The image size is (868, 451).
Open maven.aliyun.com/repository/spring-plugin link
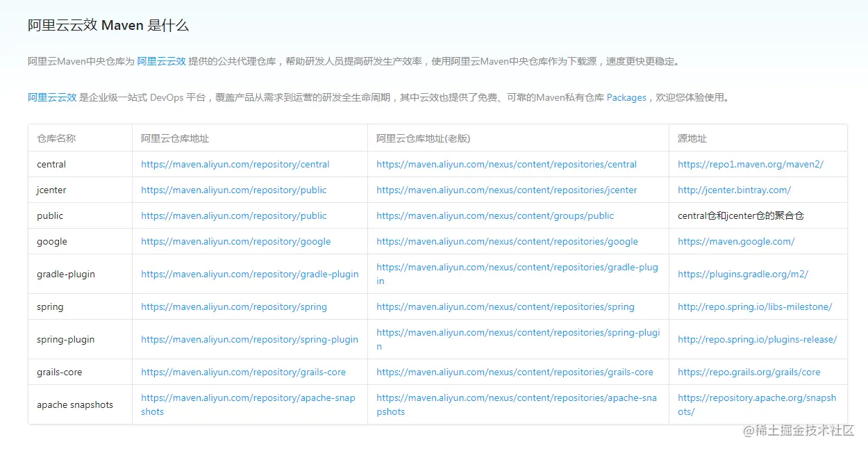[x=250, y=340]
